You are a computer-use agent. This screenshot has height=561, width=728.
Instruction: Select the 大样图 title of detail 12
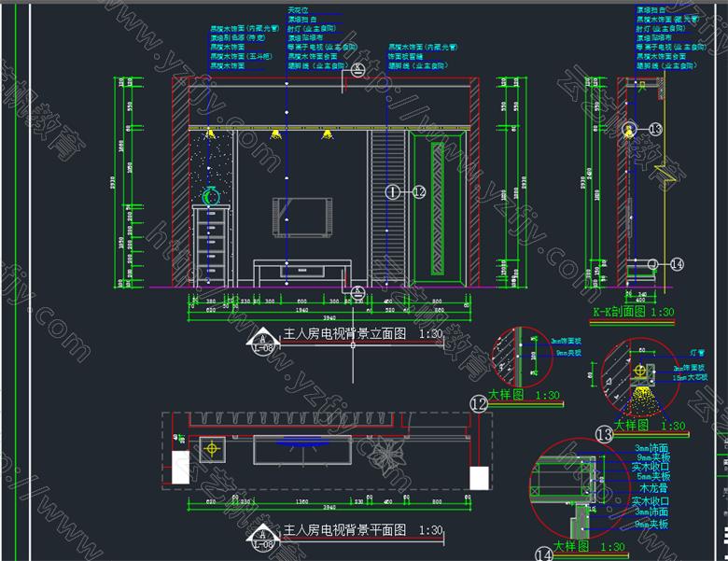pos(506,395)
